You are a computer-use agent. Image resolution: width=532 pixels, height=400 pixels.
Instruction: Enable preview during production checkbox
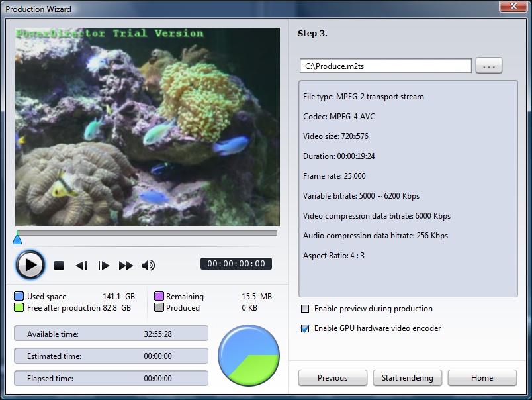coord(305,309)
